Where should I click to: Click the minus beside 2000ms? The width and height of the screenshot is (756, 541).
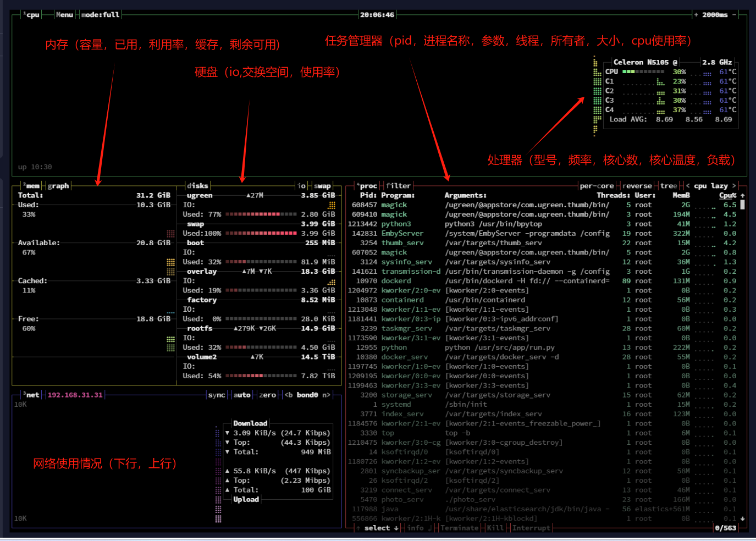733,15
